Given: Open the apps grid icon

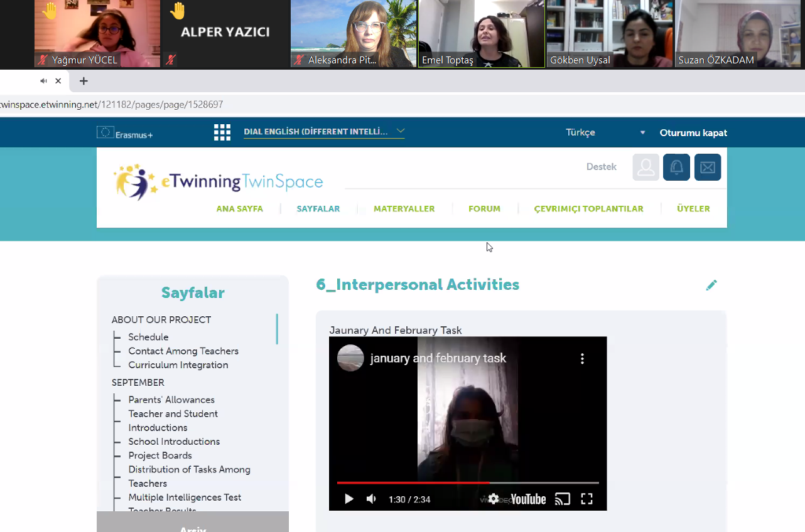Looking at the screenshot, I should click(222, 132).
